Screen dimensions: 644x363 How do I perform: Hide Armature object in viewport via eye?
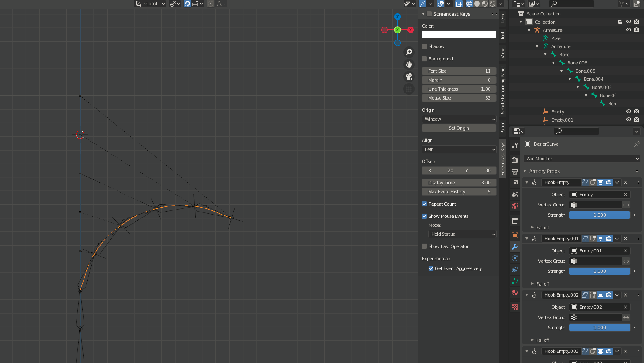[629, 30]
